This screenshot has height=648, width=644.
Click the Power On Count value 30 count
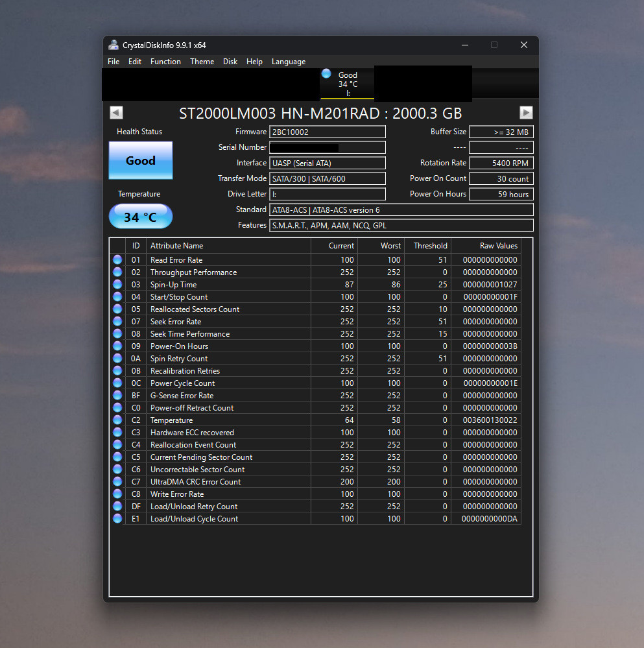(501, 178)
